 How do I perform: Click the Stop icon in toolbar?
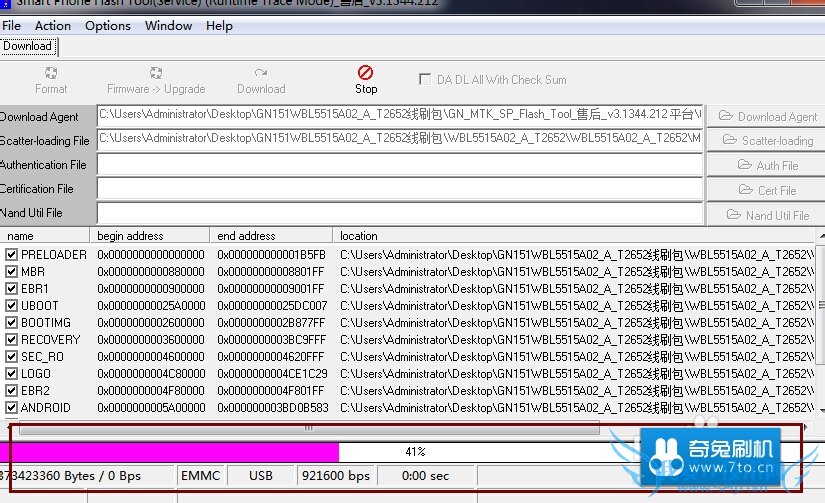tap(365, 73)
